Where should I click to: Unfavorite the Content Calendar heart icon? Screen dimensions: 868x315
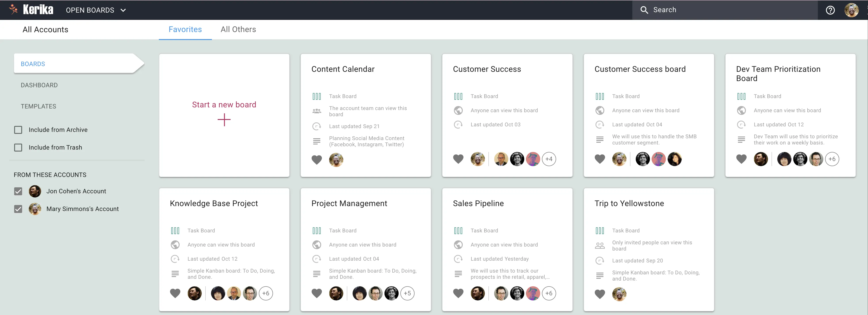[x=316, y=159]
